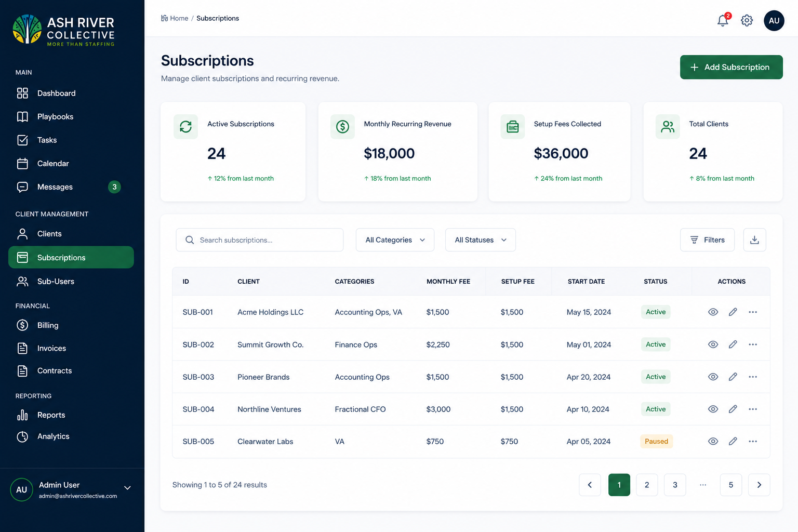This screenshot has width=798, height=532.
Task: Edit SUB-001 using the pencil icon
Action: tap(733, 312)
